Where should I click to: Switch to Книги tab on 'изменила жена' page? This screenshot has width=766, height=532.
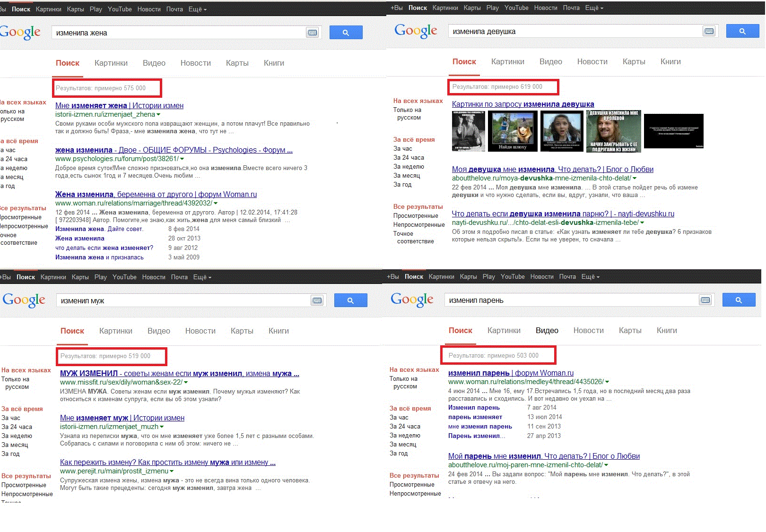(274, 63)
